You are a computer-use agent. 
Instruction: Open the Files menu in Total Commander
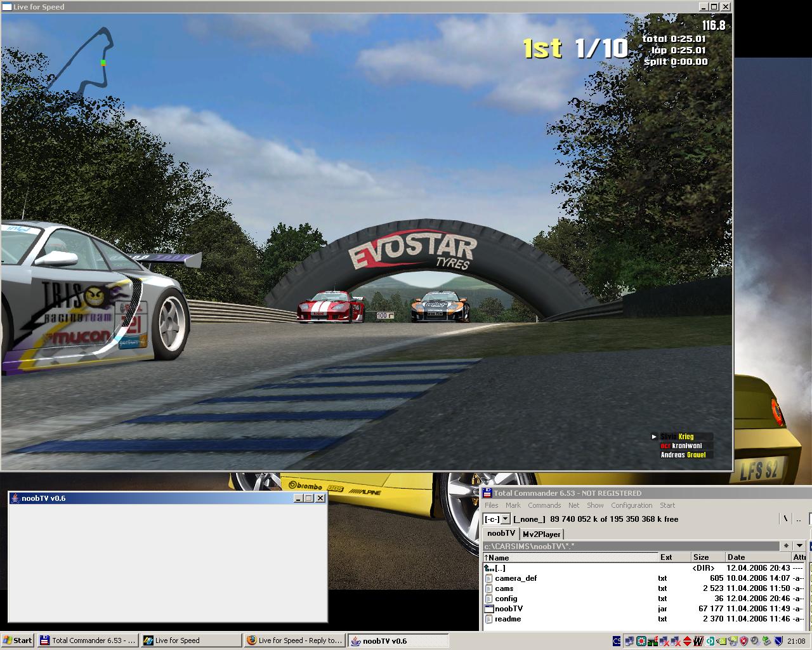[x=492, y=505]
